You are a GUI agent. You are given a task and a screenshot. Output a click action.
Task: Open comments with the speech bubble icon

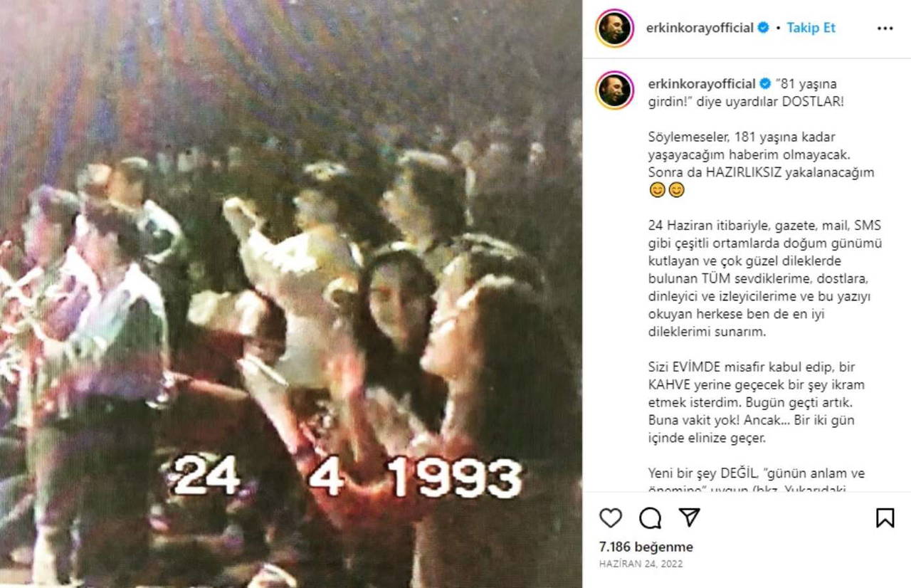click(650, 518)
